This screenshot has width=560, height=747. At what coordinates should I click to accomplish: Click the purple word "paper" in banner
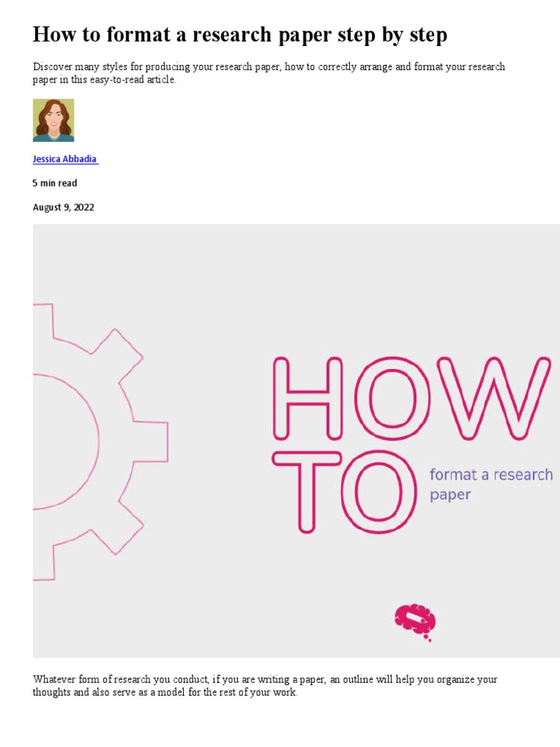(450, 495)
